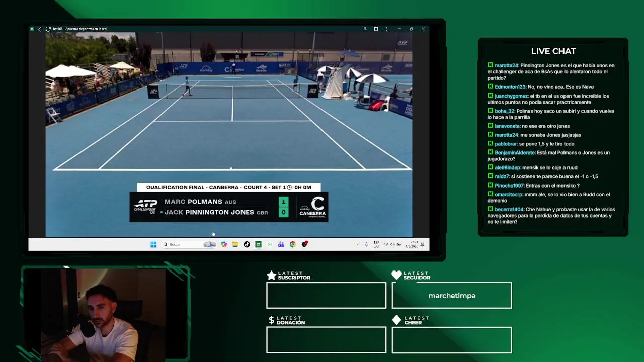
Task: Open the becerra1404 chat username
Action: [509, 210]
